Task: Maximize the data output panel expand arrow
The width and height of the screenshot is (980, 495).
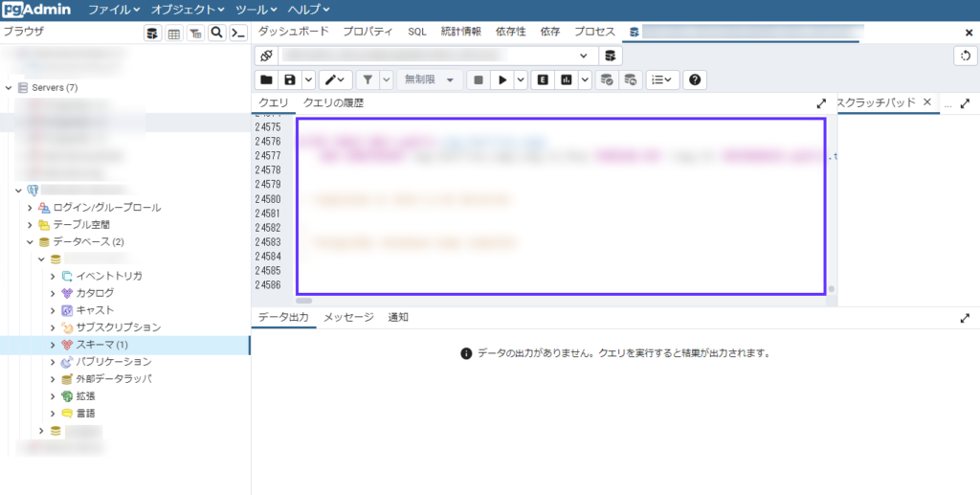Action: [x=966, y=318]
